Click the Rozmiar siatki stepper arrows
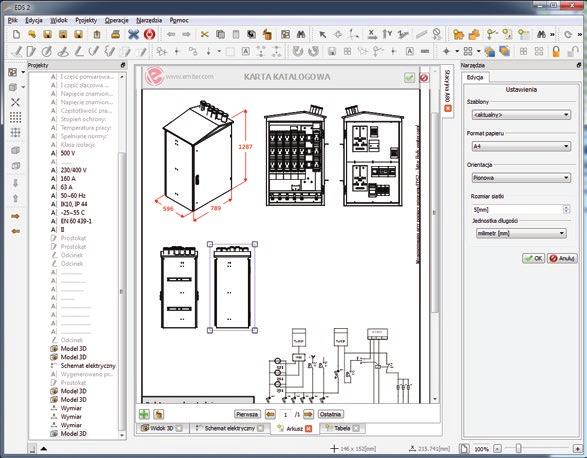The width and height of the screenshot is (587, 458). click(x=566, y=209)
